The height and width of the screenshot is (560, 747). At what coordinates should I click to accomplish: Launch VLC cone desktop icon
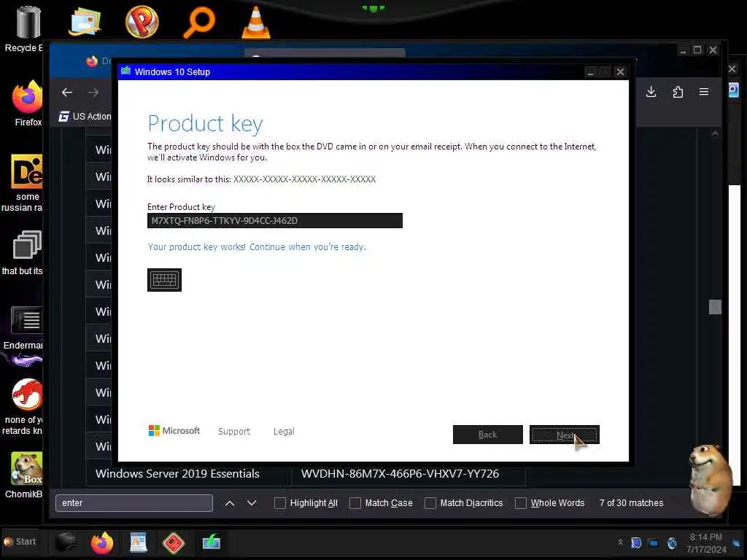click(256, 22)
